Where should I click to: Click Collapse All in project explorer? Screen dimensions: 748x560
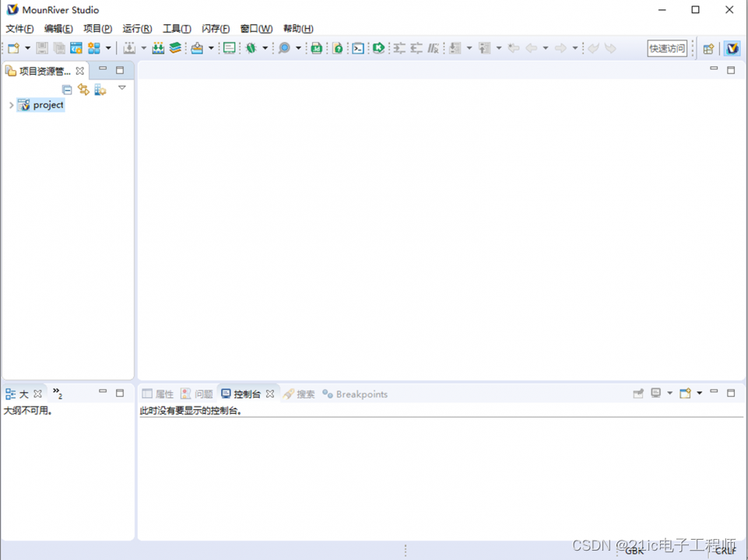click(x=67, y=89)
